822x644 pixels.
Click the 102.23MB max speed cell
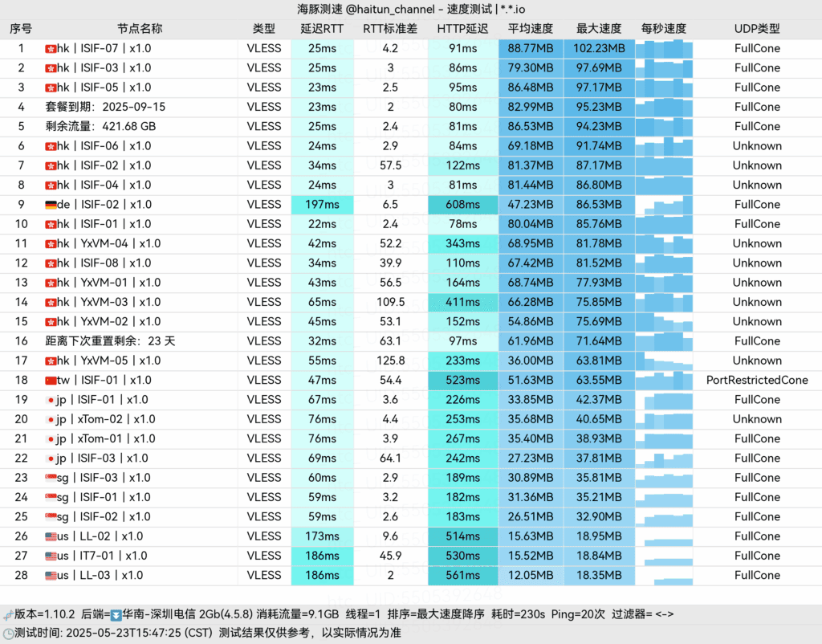tap(599, 49)
